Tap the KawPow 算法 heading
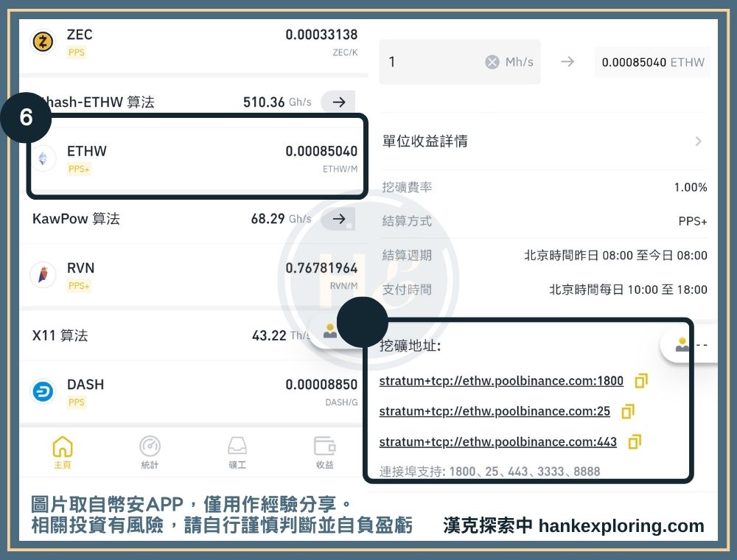 point(76,219)
